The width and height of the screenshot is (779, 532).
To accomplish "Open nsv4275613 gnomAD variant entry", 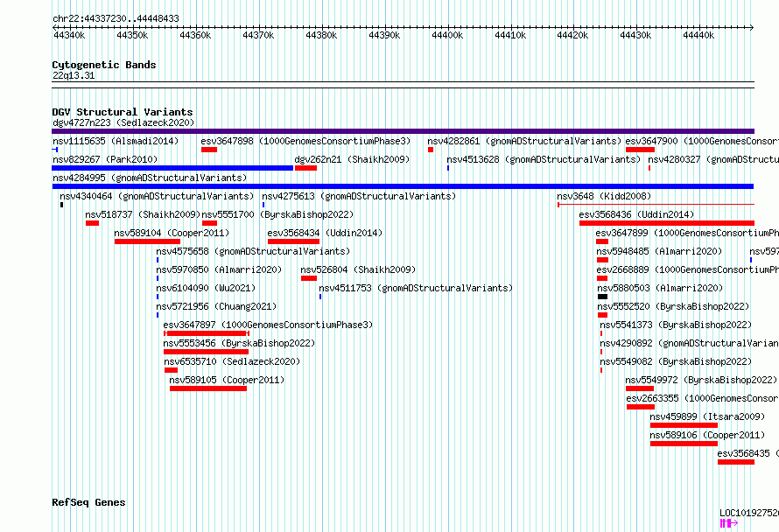I will [x=359, y=196].
